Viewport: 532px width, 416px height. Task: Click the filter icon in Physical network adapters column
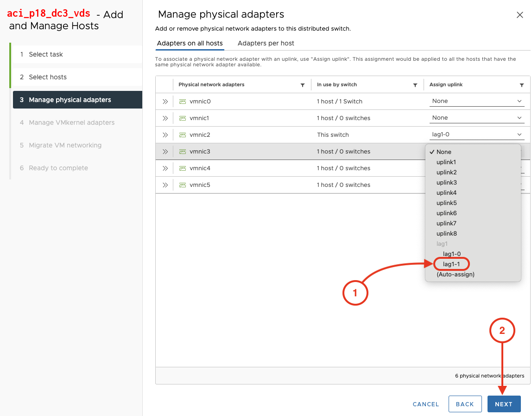[x=303, y=85]
